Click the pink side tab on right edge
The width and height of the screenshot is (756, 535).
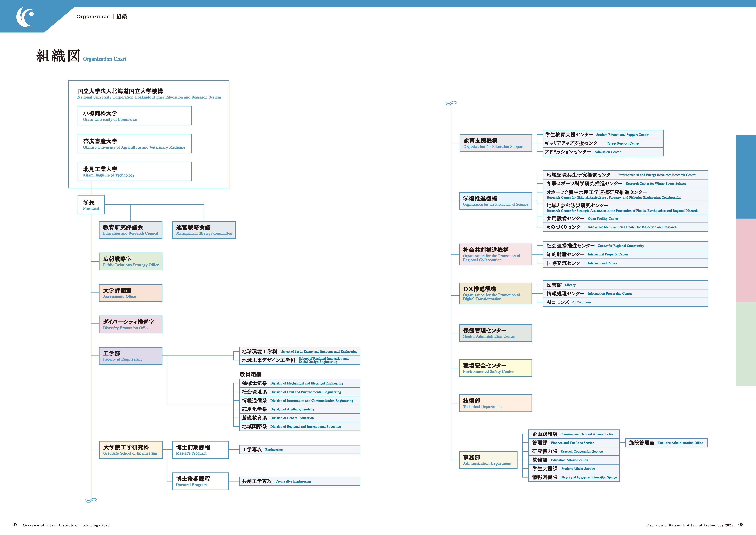pyautogui.click(x=746, y=260)
